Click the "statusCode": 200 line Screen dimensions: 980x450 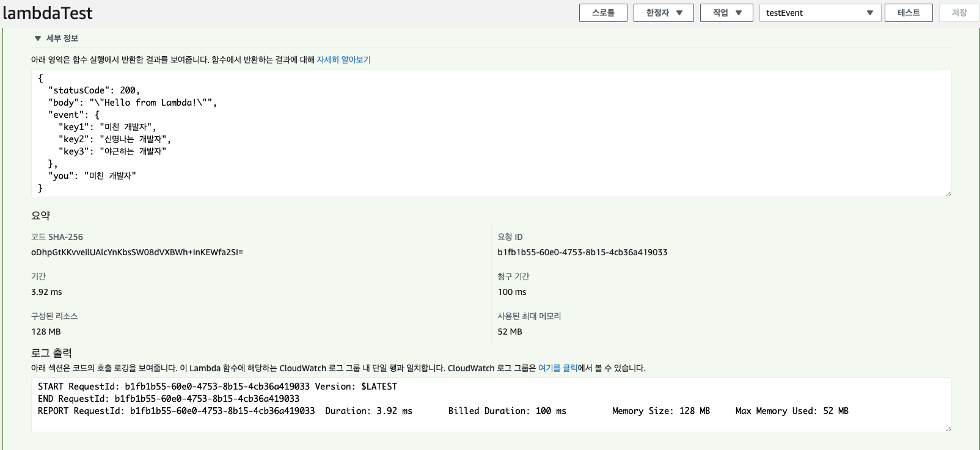coord(94,90)
